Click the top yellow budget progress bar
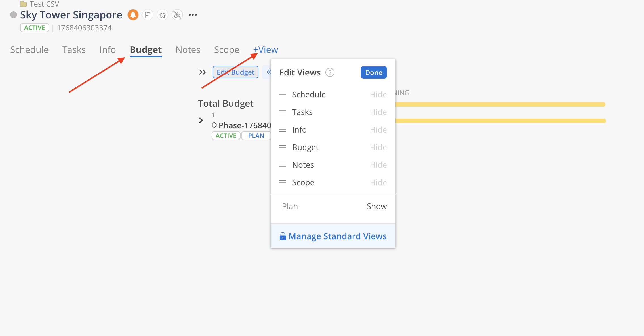Image resolution: width=644 pixels, height=336 pixels. pos(499,104)
